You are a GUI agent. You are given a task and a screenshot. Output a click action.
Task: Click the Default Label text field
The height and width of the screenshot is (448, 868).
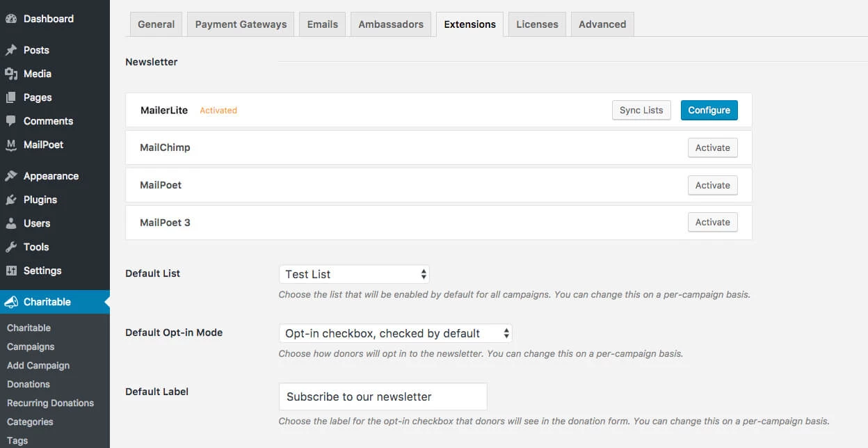[x=383, y=397]
